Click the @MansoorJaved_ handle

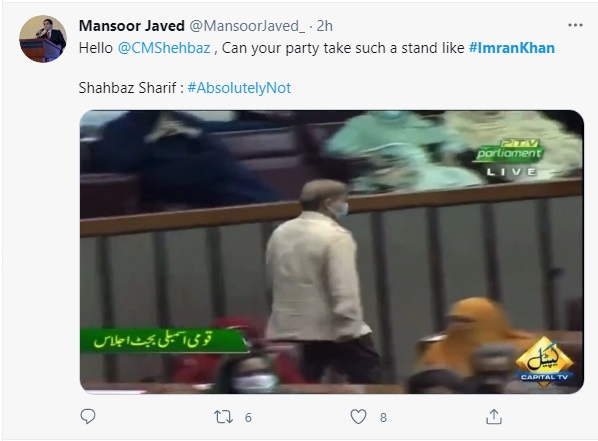pos(247,26)
